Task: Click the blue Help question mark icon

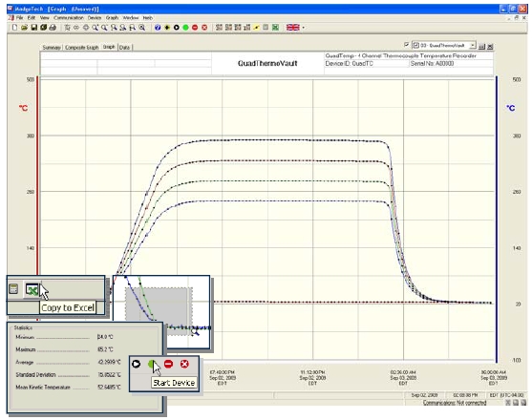Action: tap(158, 28)
